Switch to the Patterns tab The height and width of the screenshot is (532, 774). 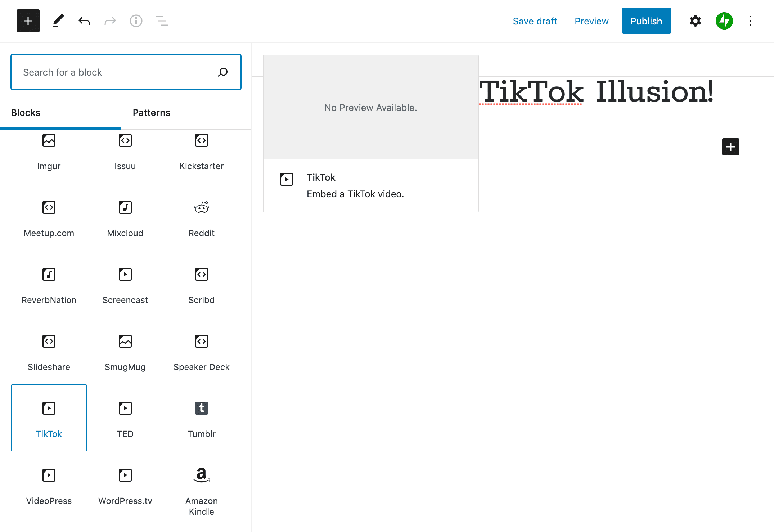152,112
